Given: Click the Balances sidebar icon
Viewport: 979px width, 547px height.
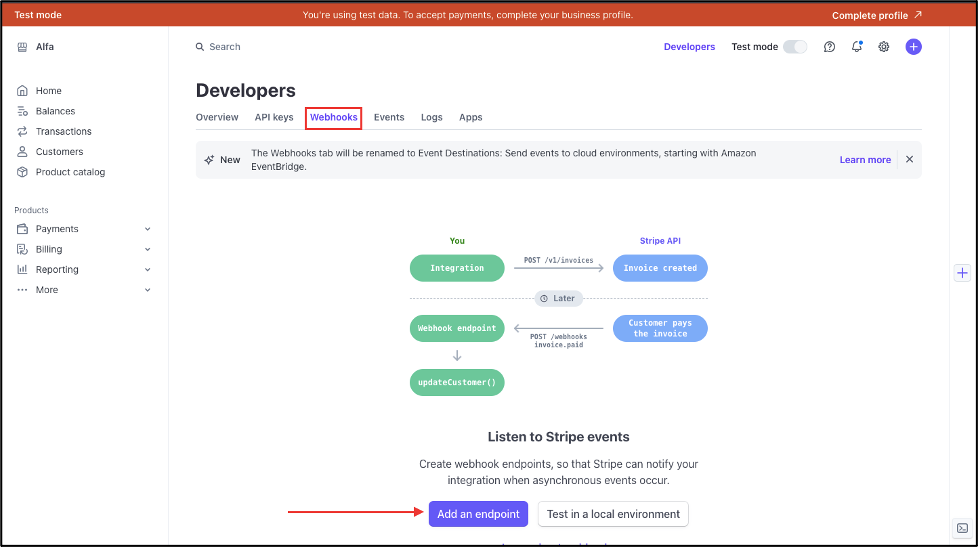Looking at the screenshot, I should 22,111.
